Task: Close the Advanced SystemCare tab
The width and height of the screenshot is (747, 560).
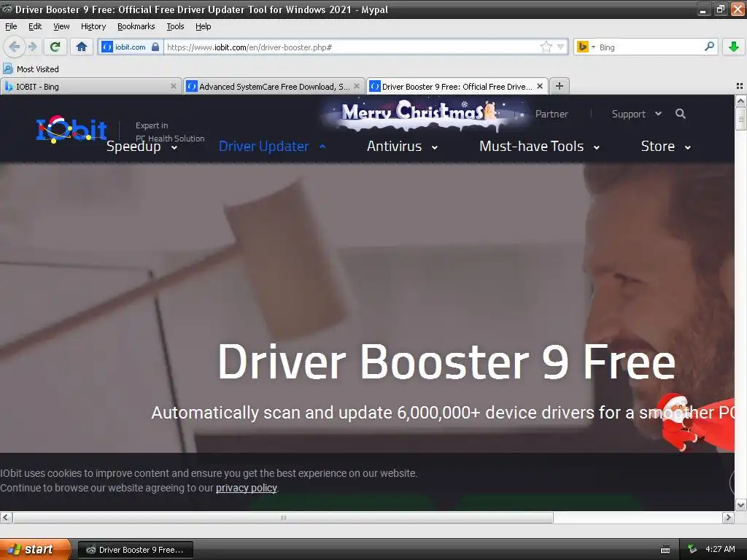Action: point(357,86)
